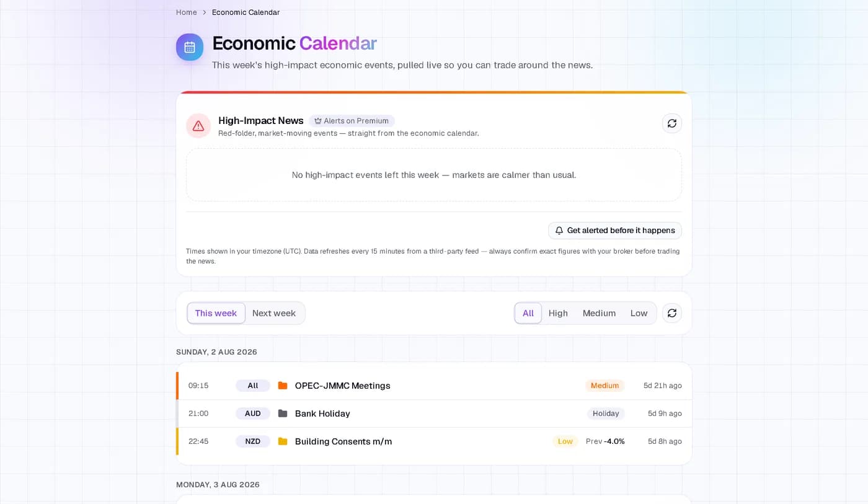Click the Holiday badge
Image resolution: width=868 pixels, height=504 pixels.
(x=606, y=413)
